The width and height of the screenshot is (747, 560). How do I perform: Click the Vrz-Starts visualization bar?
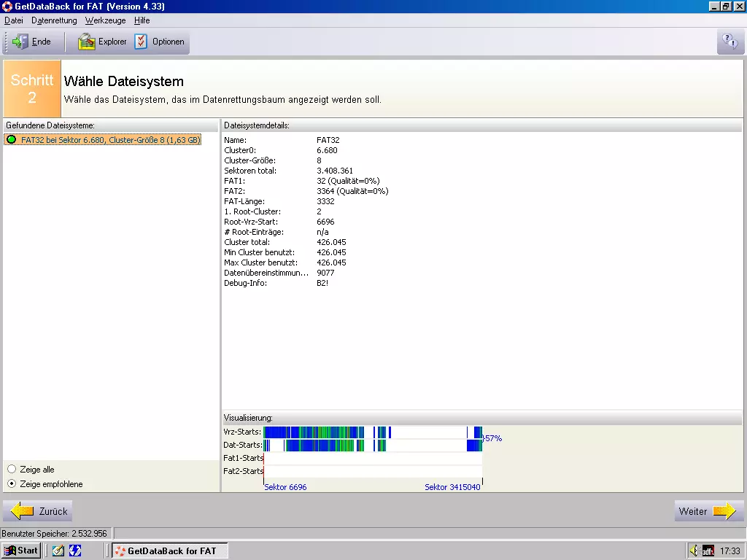(373, 432)
